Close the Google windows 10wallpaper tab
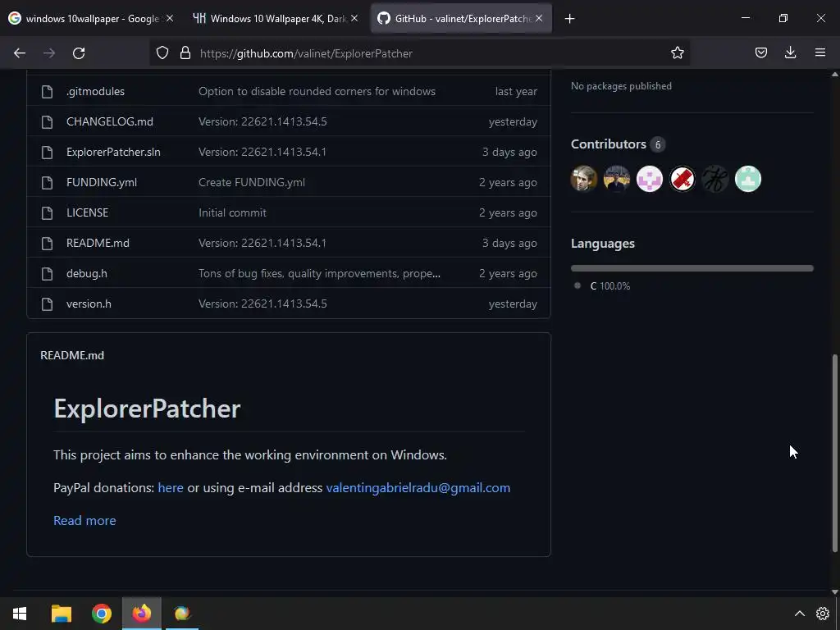The height and width of the screenshot is (630, 840). pyautogui.click(x=170, y=18)
